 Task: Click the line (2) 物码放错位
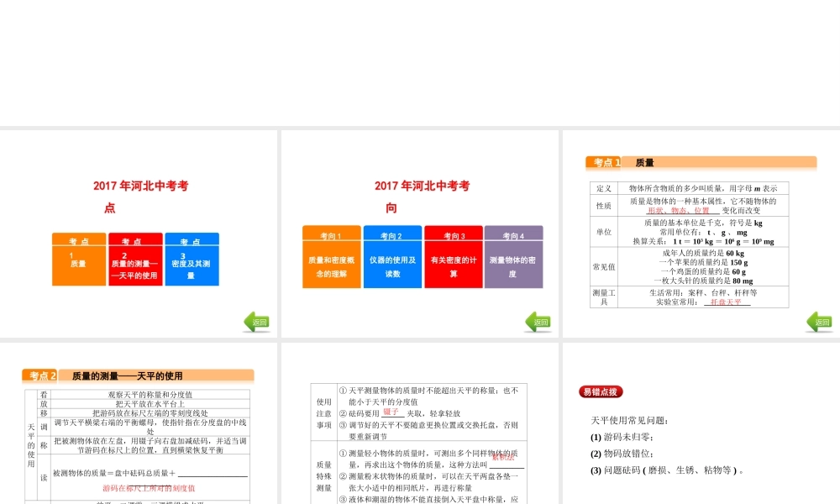coord(622,454)
